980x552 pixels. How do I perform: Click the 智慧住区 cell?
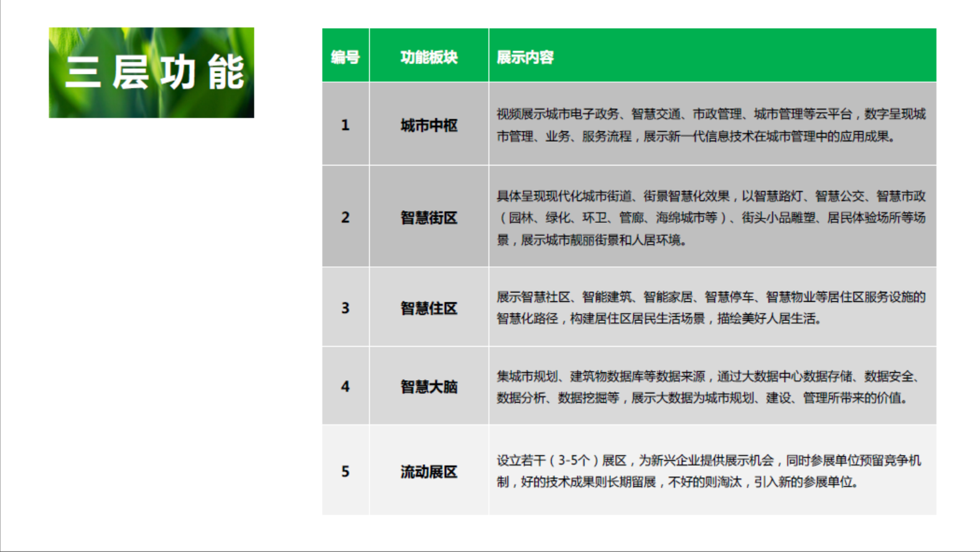click(x=429, y=307)
